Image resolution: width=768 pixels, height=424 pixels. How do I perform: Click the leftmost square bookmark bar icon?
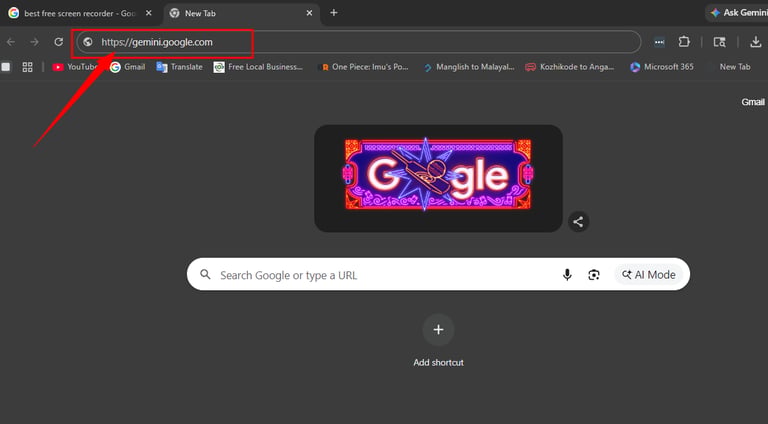[6, 67]
